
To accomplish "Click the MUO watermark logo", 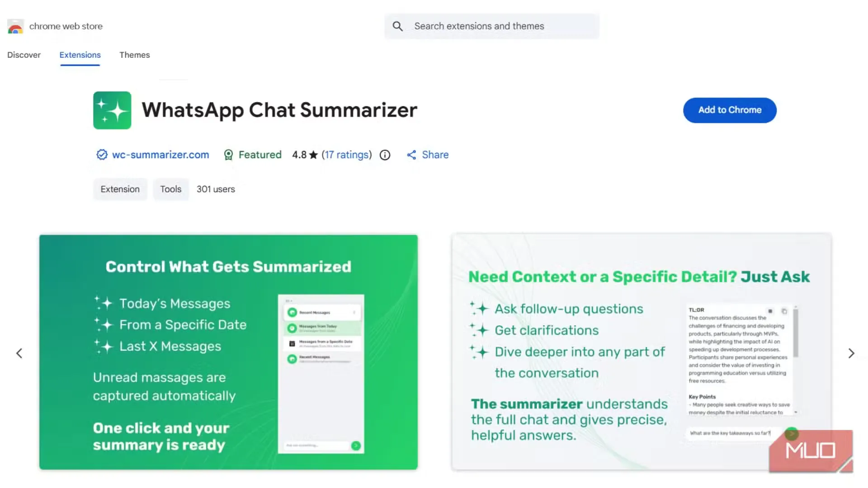I will pos(811,450).
